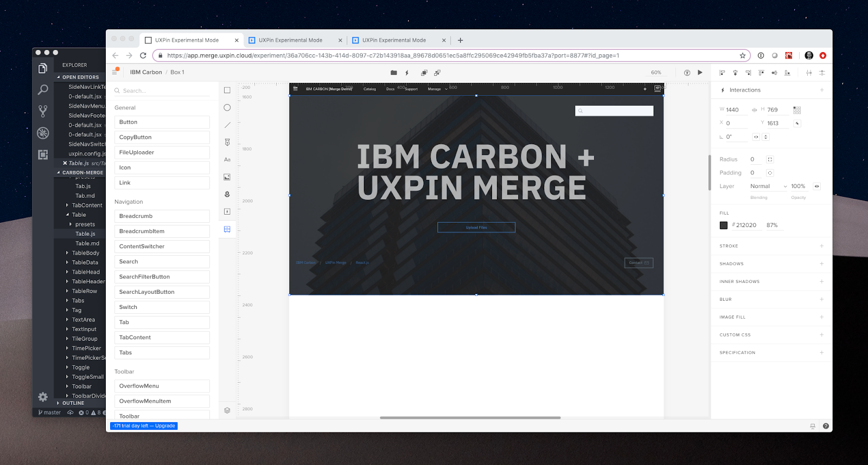This screenshot has width=868, height=465.
Task: Distribute elements vertically
Action: point(822,73)
